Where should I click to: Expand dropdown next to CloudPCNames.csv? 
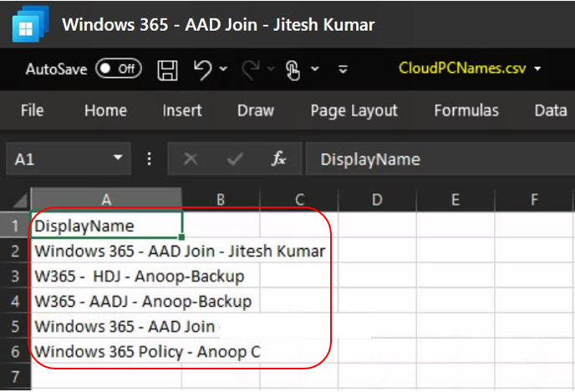click(x=537, y=69)
